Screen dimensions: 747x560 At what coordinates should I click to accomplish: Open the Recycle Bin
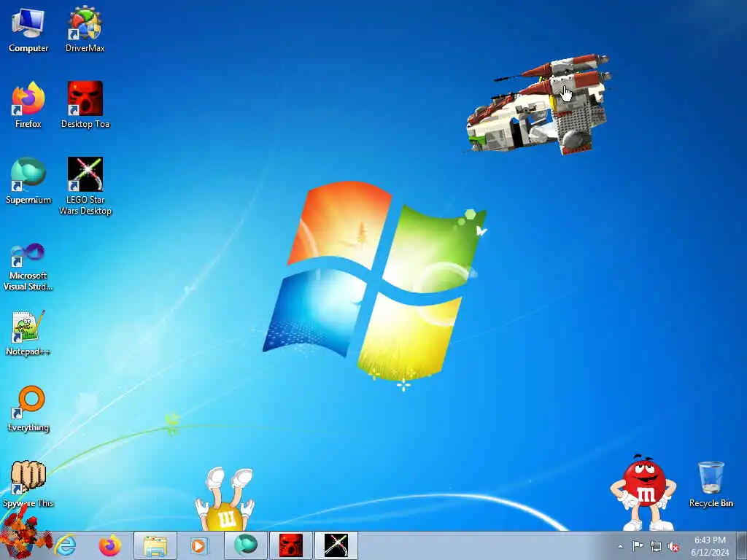click(x=711, y=484)
